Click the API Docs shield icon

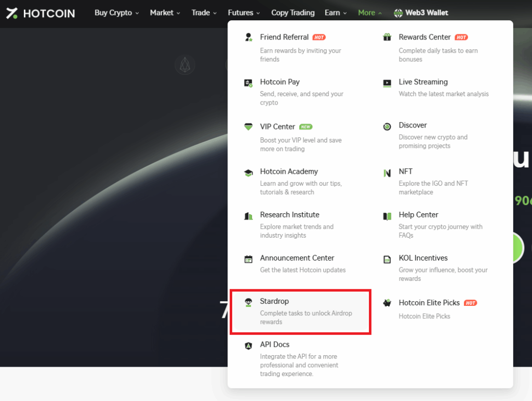click(x=248, y=346)
